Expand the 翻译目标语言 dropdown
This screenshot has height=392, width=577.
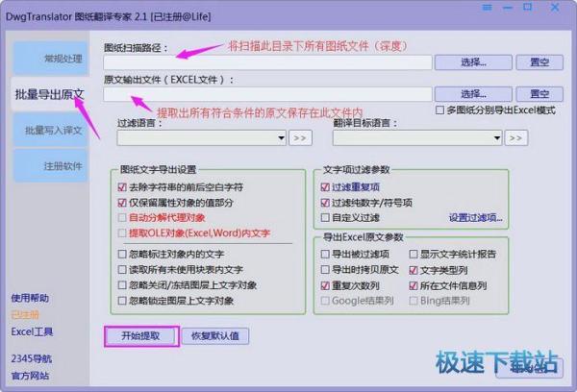[497, 138]
